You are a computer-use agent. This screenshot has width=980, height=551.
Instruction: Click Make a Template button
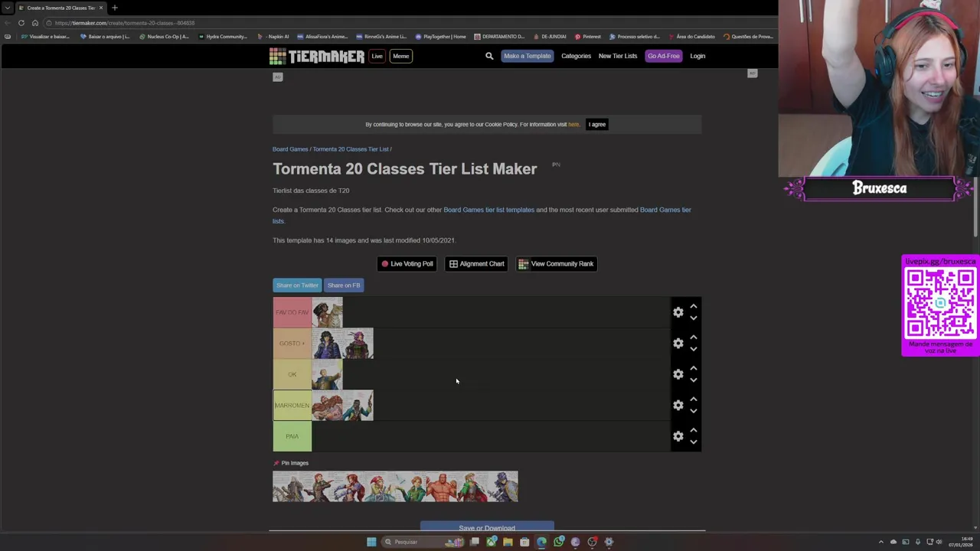pyautogui.click(x=527, y=56)
